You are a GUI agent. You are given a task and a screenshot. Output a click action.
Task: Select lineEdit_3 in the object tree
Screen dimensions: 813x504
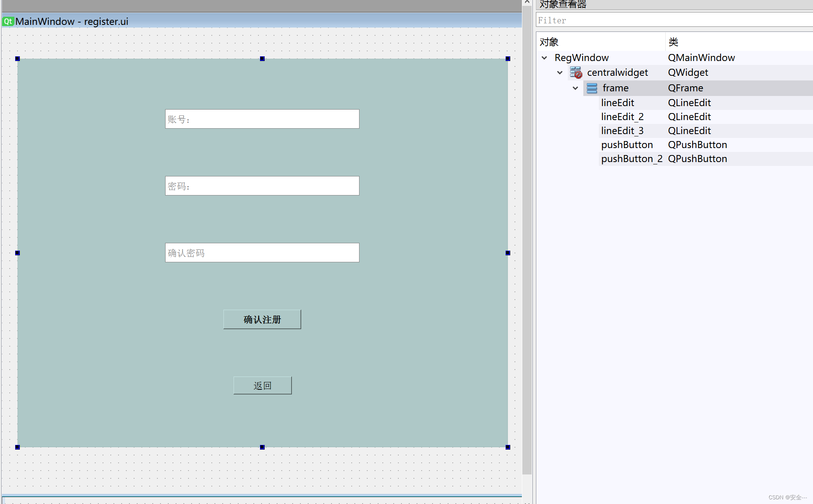coord(622,131)
